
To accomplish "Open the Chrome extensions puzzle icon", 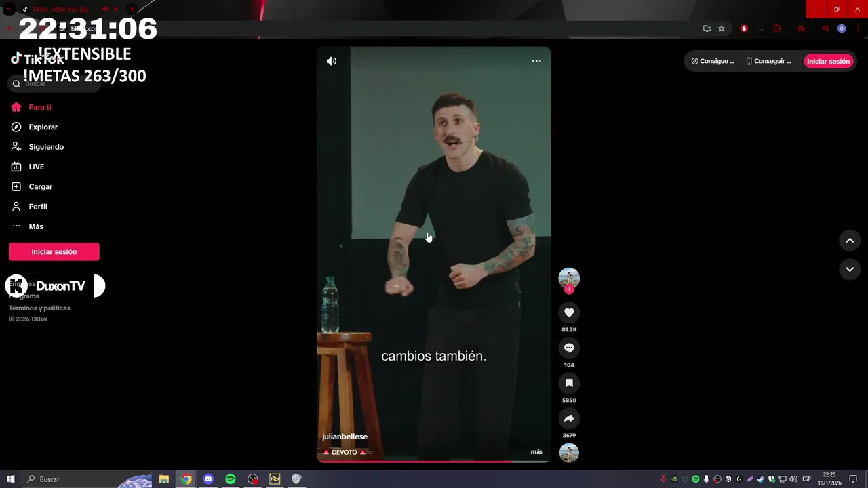I will (x=777, y=28).
